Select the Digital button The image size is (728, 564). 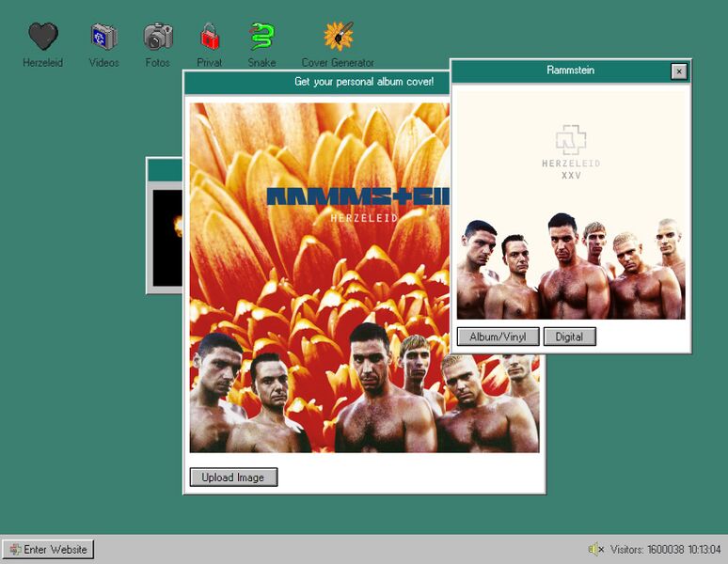click(569, 337)
